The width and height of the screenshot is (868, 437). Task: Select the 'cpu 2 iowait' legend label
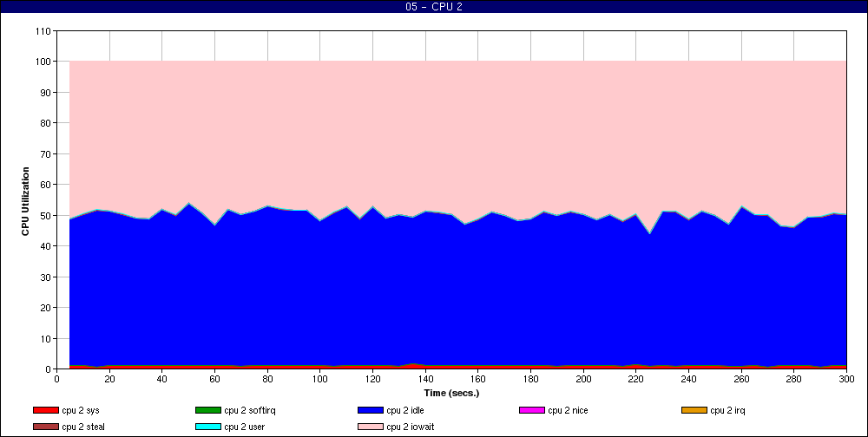tap(411, 427)
